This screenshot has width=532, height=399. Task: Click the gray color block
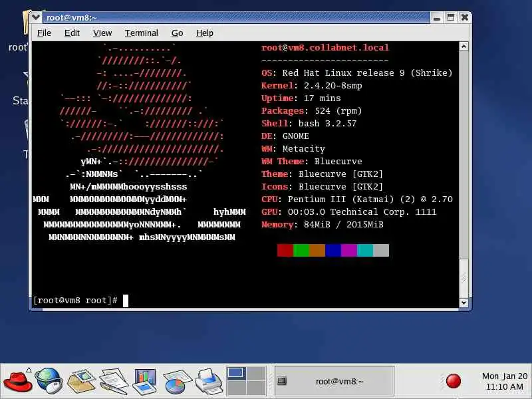381,251
